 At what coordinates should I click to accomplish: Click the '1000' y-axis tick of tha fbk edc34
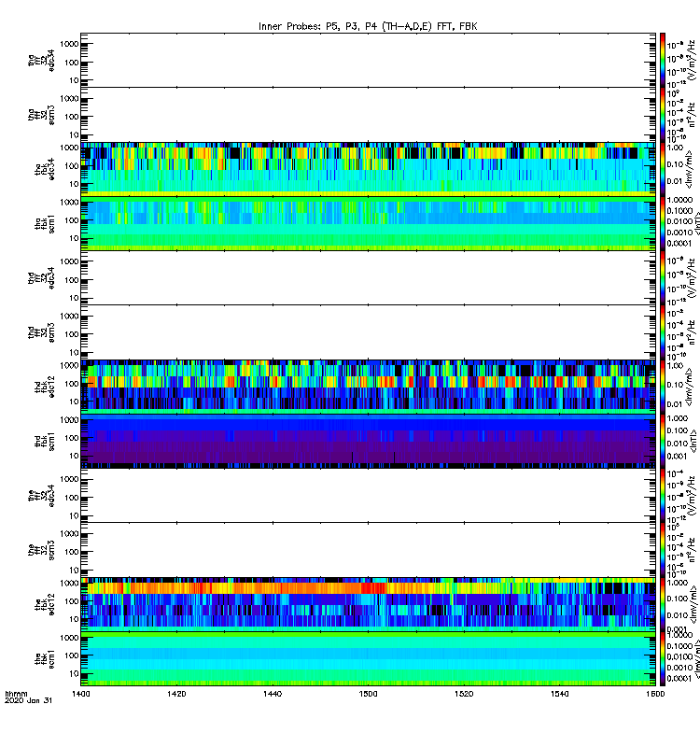[69, 148]
